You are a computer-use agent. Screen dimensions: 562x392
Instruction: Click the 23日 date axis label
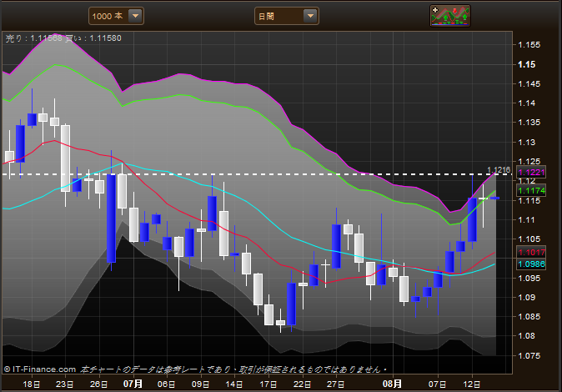64,384
